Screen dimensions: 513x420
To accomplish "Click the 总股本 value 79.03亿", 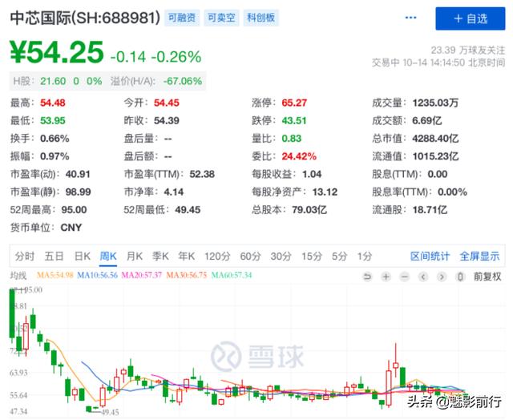I will (309, 210).
